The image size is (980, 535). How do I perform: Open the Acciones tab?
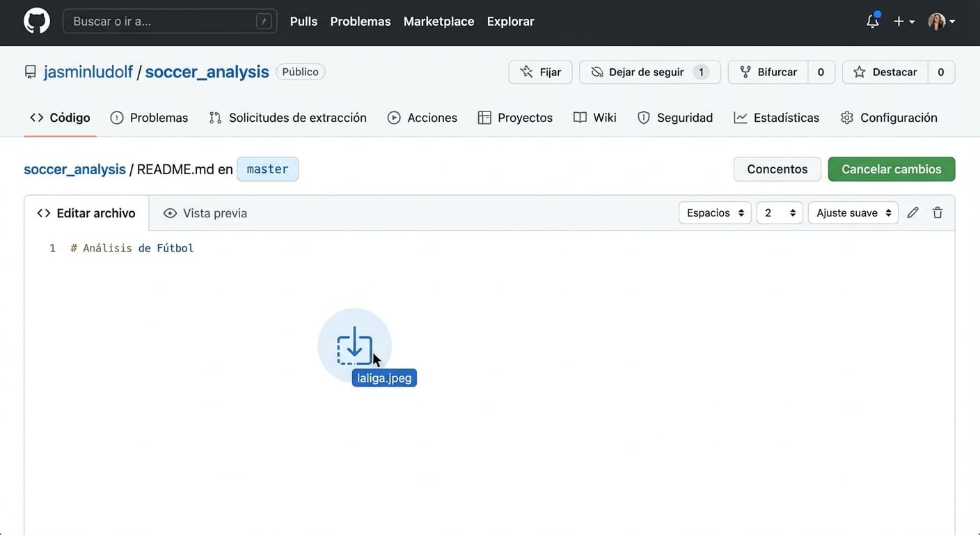point(422,118)
